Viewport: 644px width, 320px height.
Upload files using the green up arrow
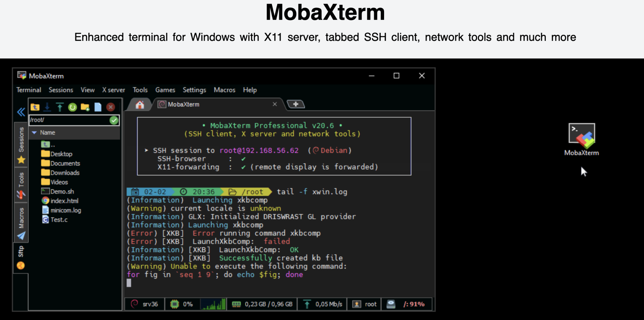[60, 107]
